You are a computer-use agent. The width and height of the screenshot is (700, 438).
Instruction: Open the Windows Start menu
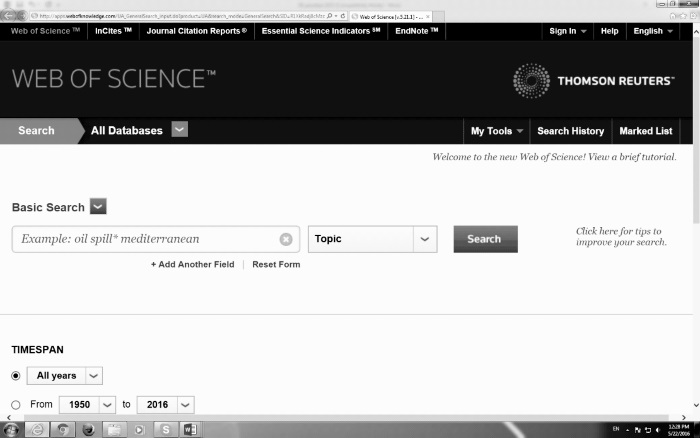(x=11, y=429)
